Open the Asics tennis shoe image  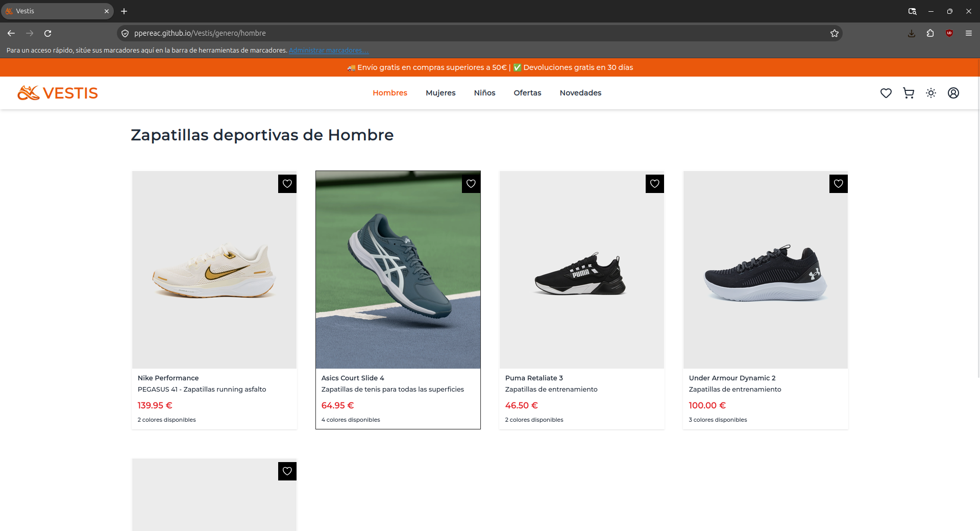(398, 270)
